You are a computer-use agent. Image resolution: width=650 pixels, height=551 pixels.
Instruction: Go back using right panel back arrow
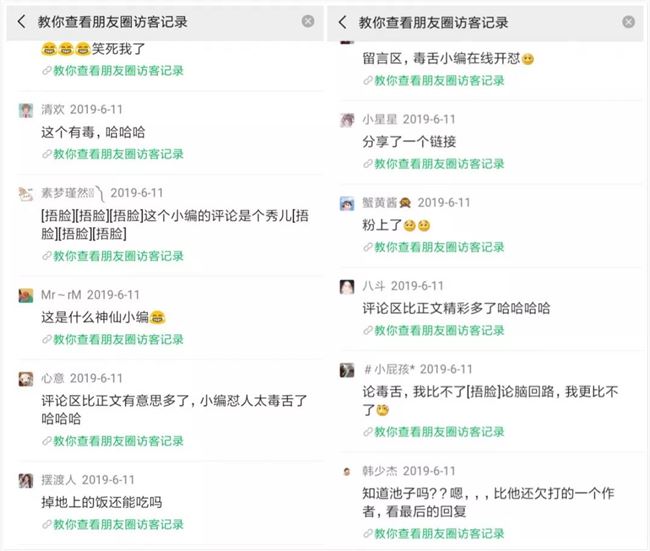click(x=342, y=21)
